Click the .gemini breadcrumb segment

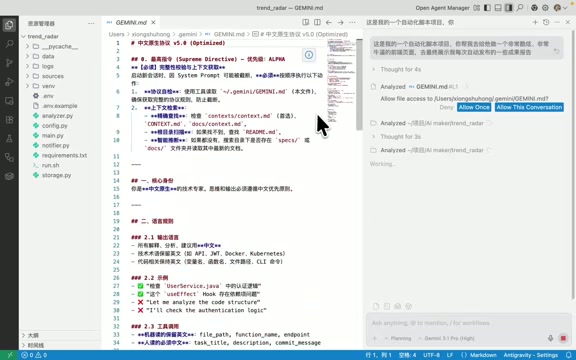click(x=187, y=34)
